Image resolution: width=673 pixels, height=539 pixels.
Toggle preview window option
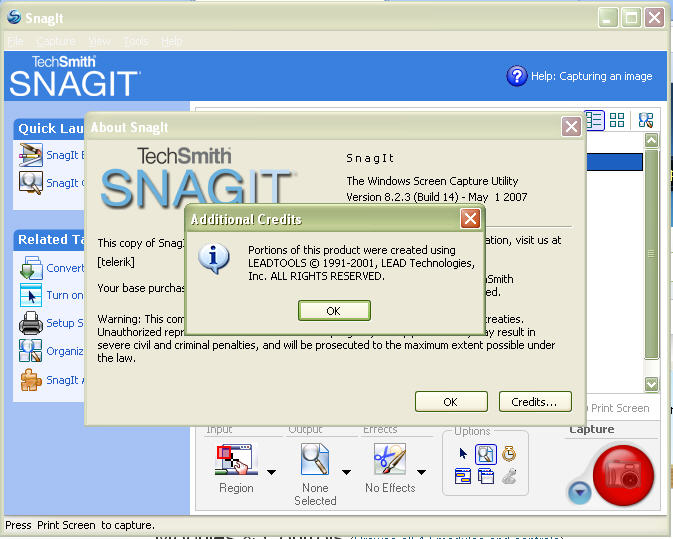486,454
